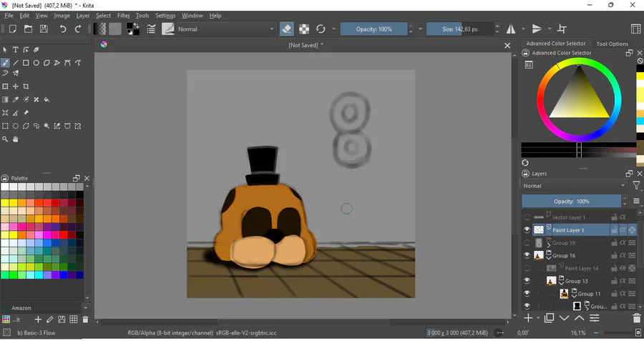644x341 pixels.
Task: Open the File menu
Action: [9, 16]
